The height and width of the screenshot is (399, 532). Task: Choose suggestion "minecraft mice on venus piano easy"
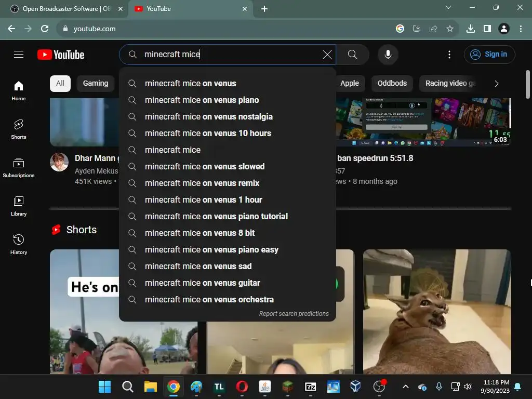(x=228, y=250)
